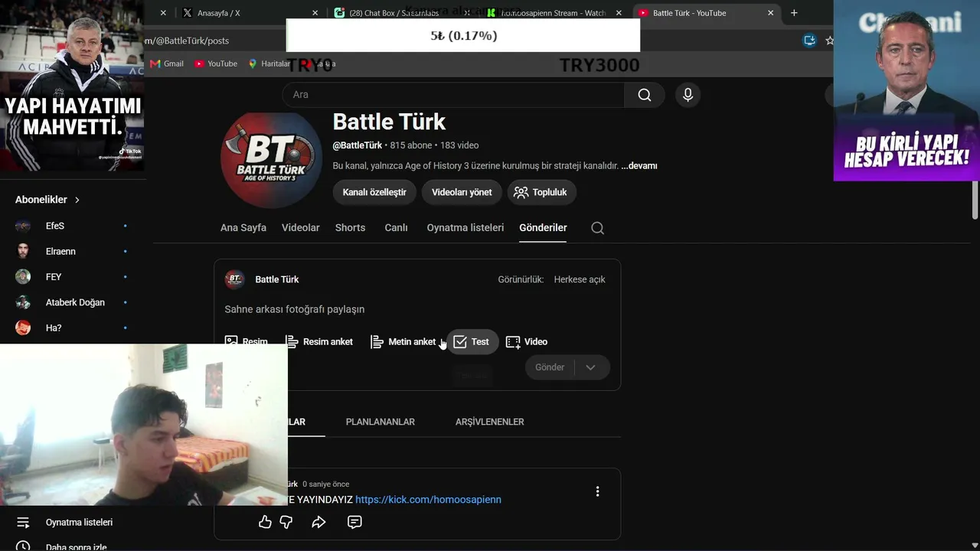Click the page vertical scrollbar
The height and width of the screenshot is (551, 980).
coord(975,201)
